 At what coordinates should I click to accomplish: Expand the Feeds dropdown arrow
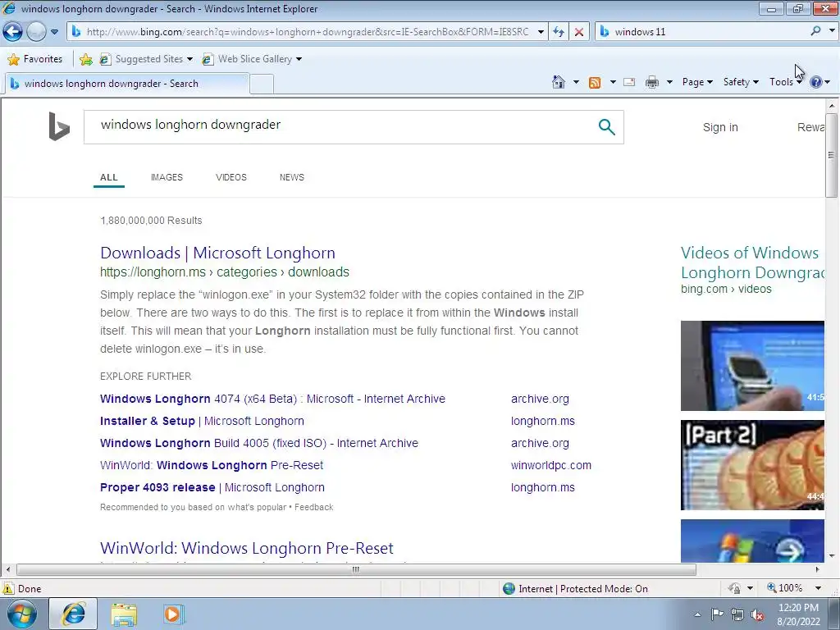(613, 82)
